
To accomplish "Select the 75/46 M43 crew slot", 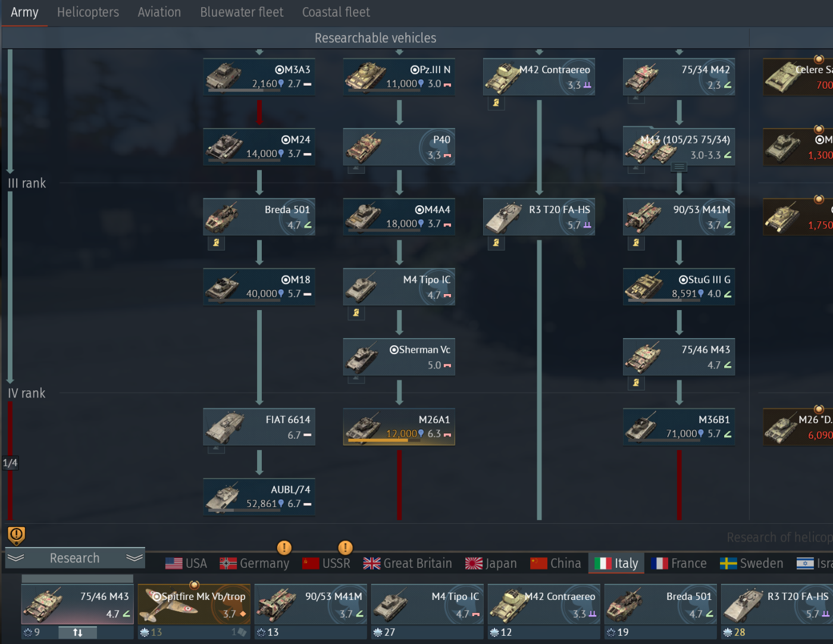I will click(x=77, y=604).
